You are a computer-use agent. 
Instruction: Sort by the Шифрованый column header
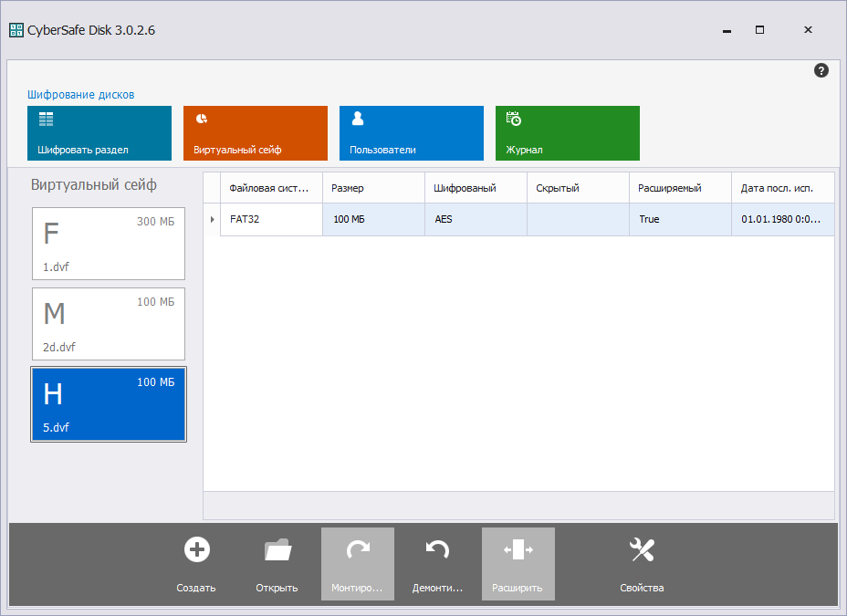[x=476, y=188]
